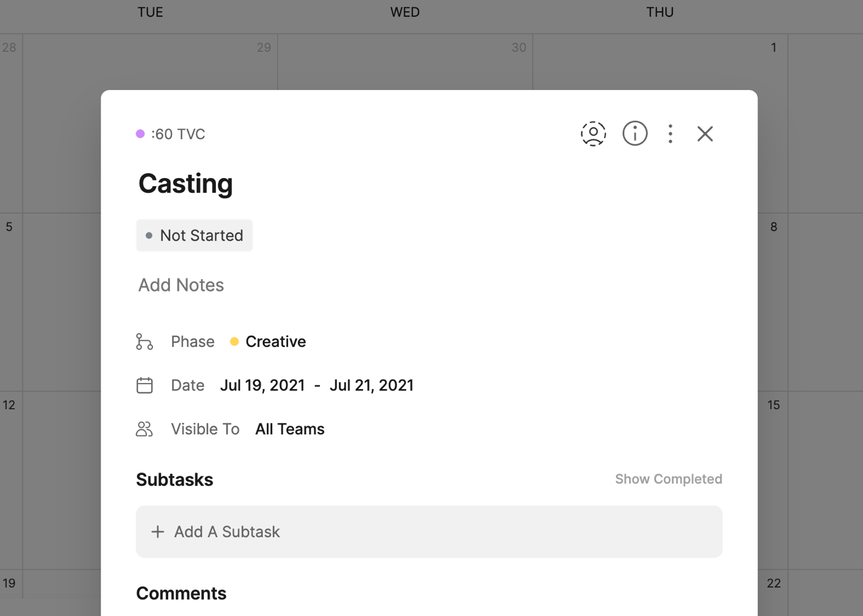Screen dimensions: 863x616
Task: Click the Casting task title
Action: coord(186,184)
